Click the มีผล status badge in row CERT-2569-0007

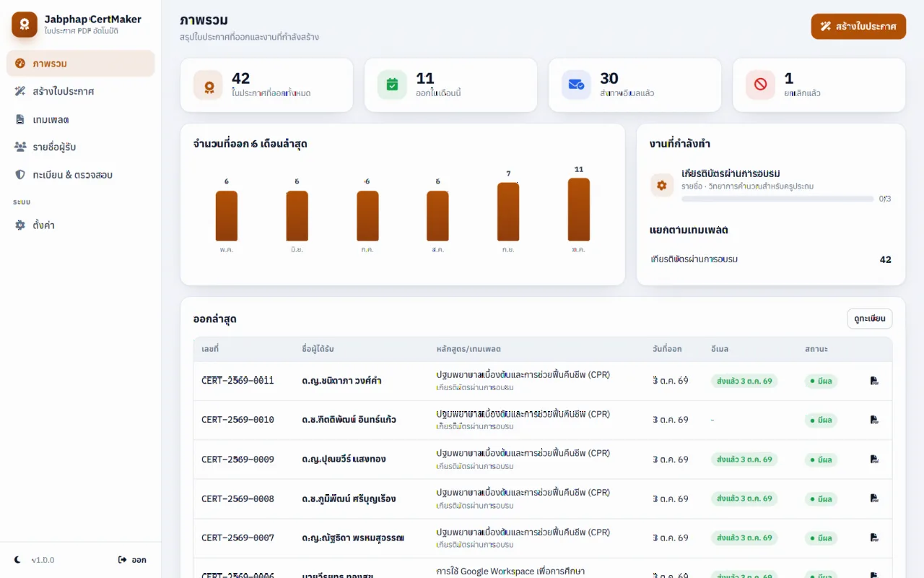tap(821, 538)
